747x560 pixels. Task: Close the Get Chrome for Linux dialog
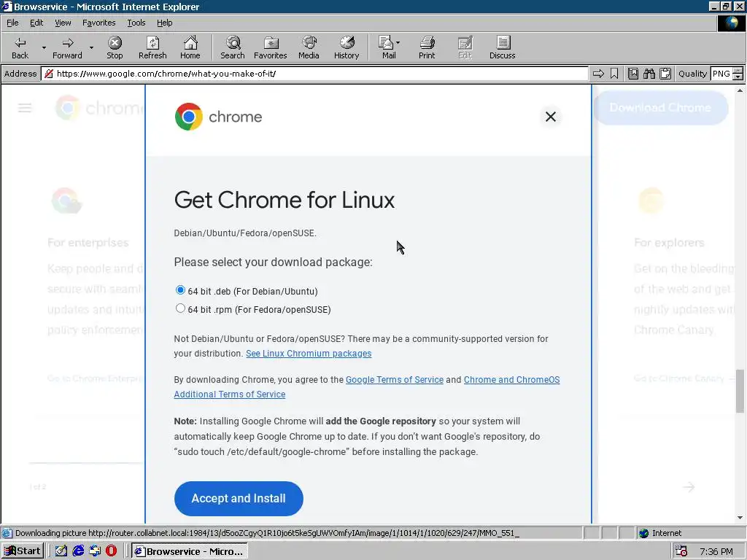point(551,117)
